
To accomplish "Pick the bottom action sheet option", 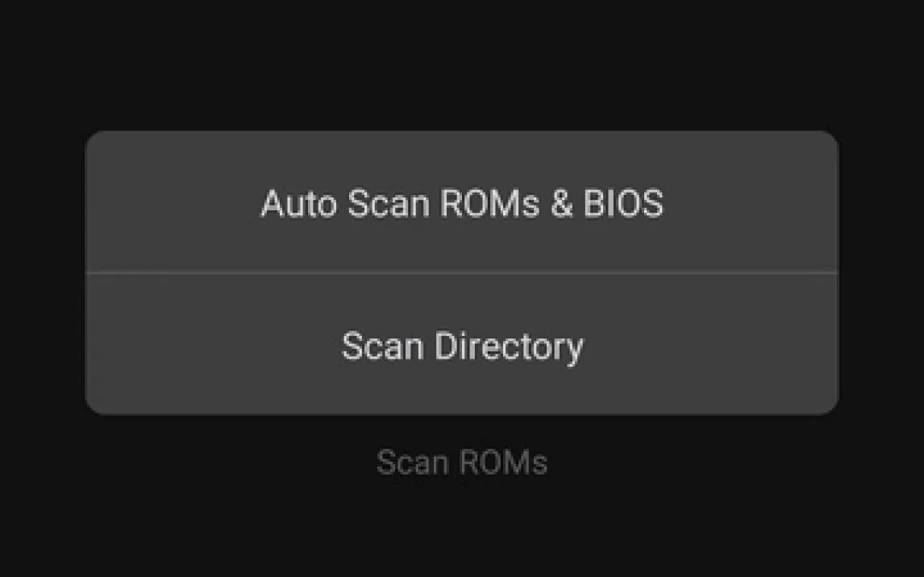I will coord(462,346).
